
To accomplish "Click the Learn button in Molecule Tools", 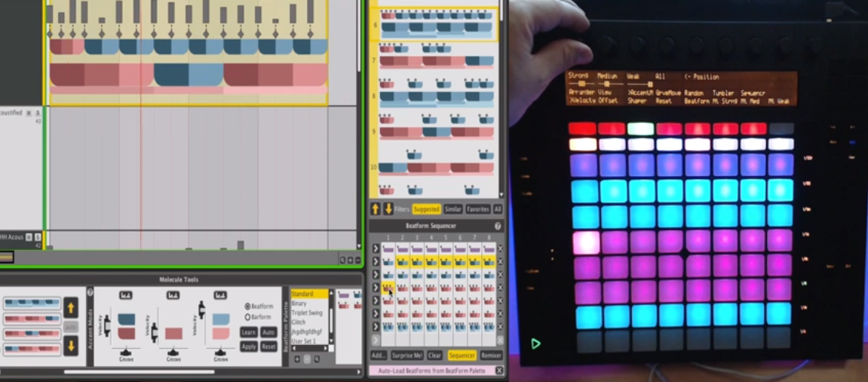I will tap(249, 332).
